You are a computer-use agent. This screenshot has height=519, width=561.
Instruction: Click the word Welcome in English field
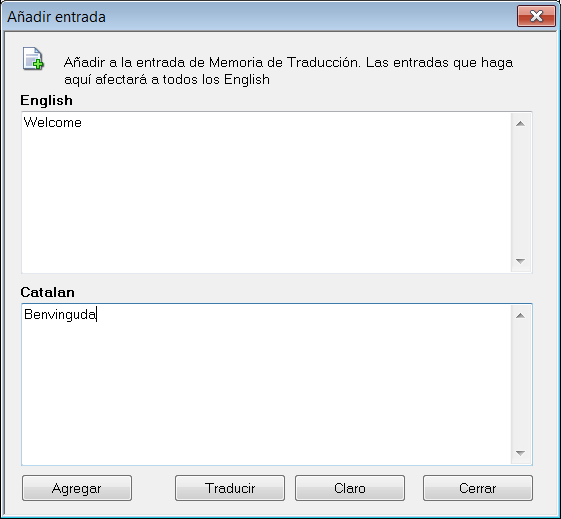53,122
